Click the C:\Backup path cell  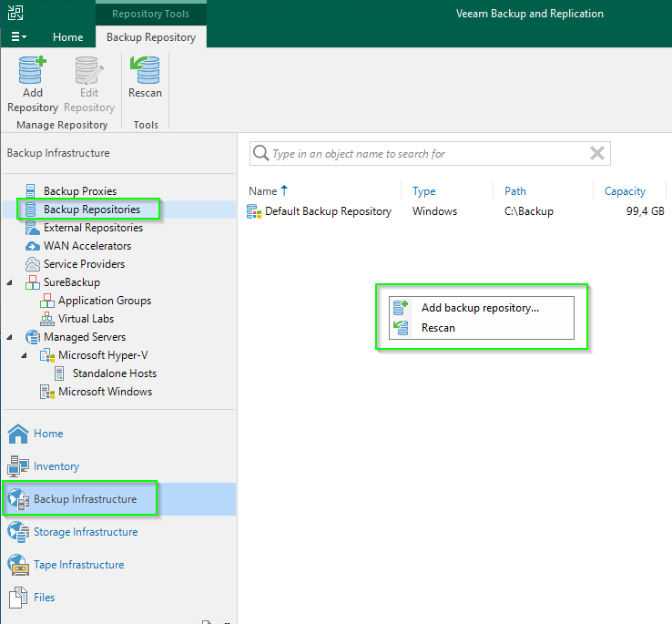pos(529,211)
